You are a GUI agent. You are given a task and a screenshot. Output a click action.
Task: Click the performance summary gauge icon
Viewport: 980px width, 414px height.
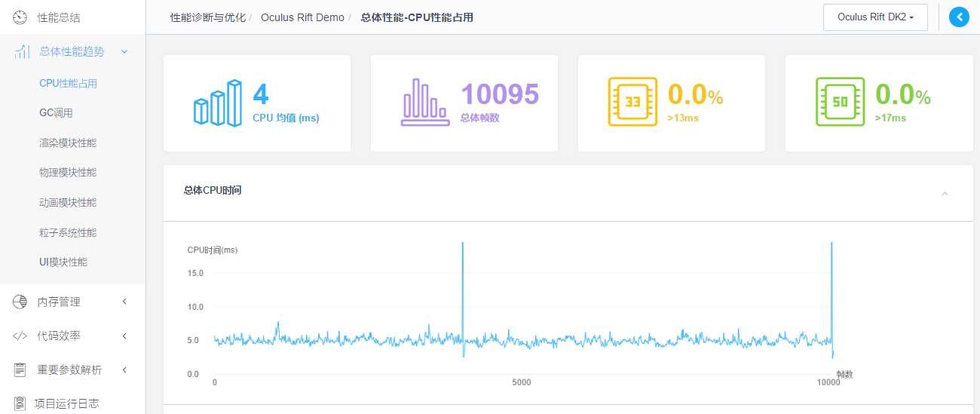point(21,17)
